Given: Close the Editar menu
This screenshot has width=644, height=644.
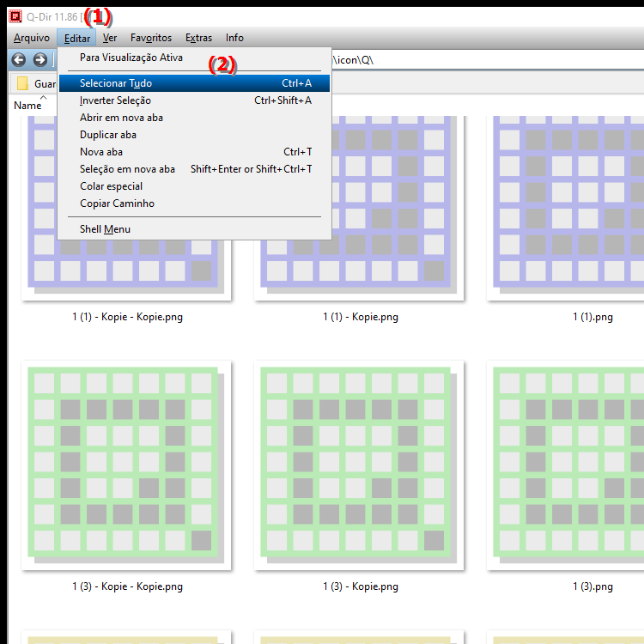Looking at the screenshot, I should coord(76,38).
